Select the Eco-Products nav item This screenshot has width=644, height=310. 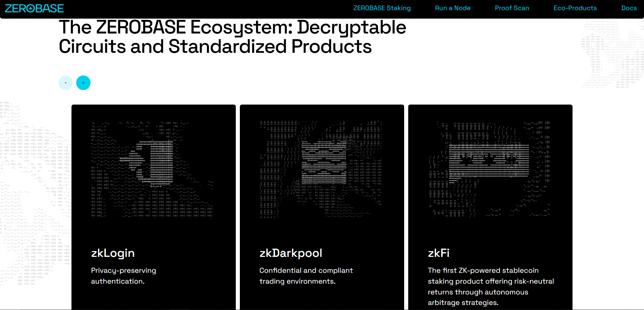(x=575, y=8)
